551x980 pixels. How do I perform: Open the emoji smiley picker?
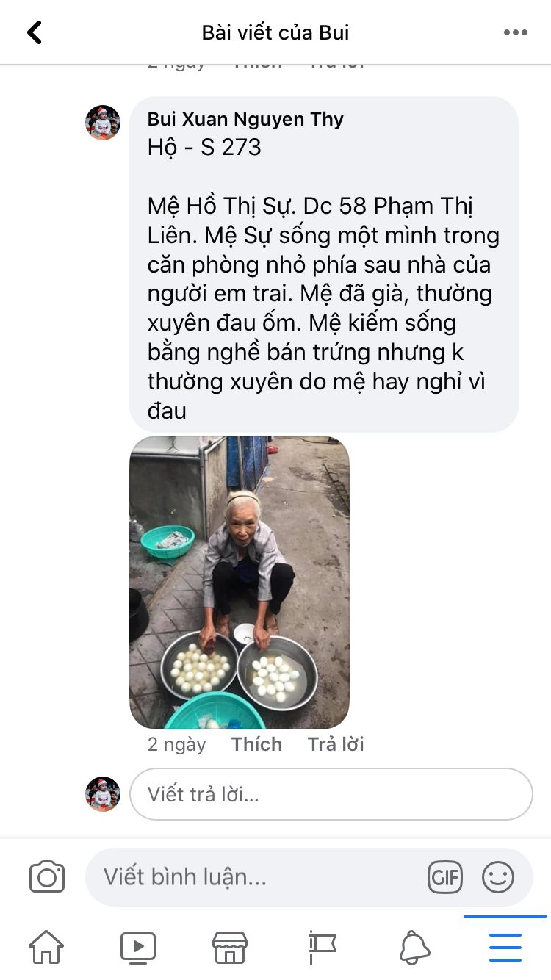(x=498, y=877)
